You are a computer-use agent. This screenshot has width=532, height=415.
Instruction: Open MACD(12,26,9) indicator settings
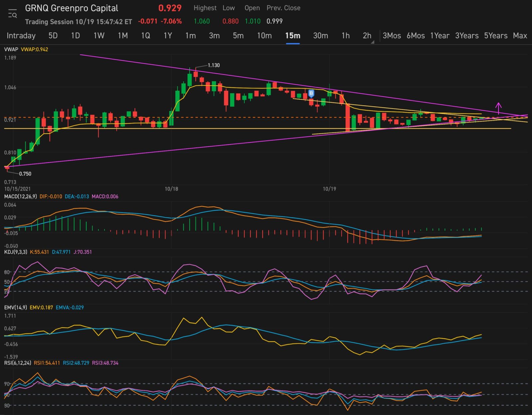click(x=20, y=196)
